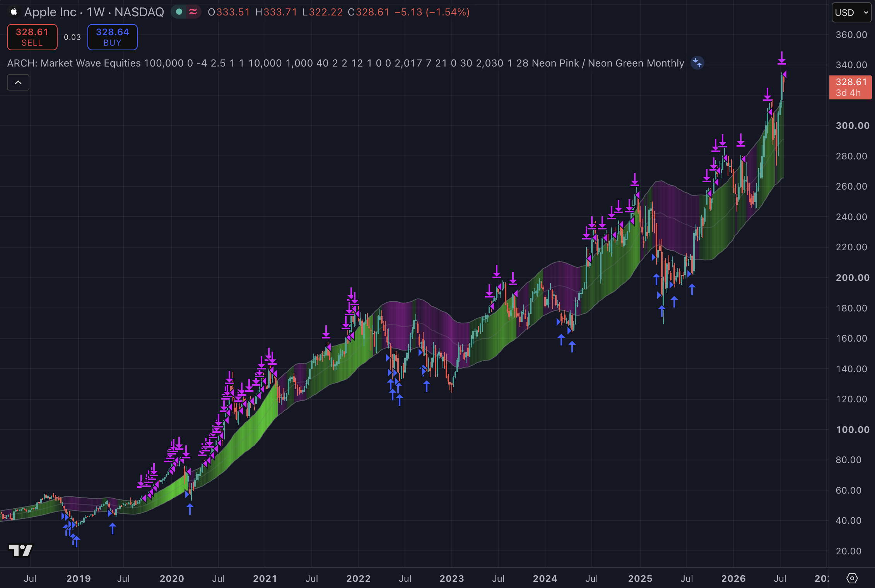
Task: Click the 2019 label on time axis
Action: pos(79,579)
